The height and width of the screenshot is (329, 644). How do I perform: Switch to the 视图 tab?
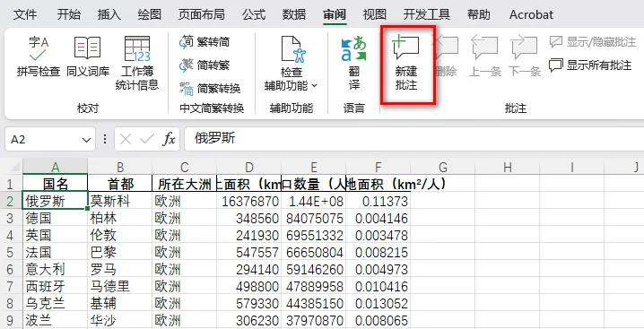click(375, 14)
